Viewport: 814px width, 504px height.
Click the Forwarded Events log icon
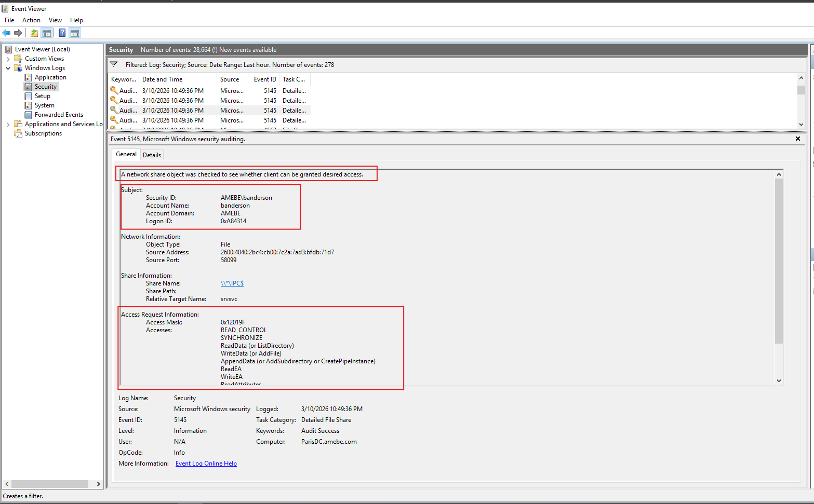point(28,115)
